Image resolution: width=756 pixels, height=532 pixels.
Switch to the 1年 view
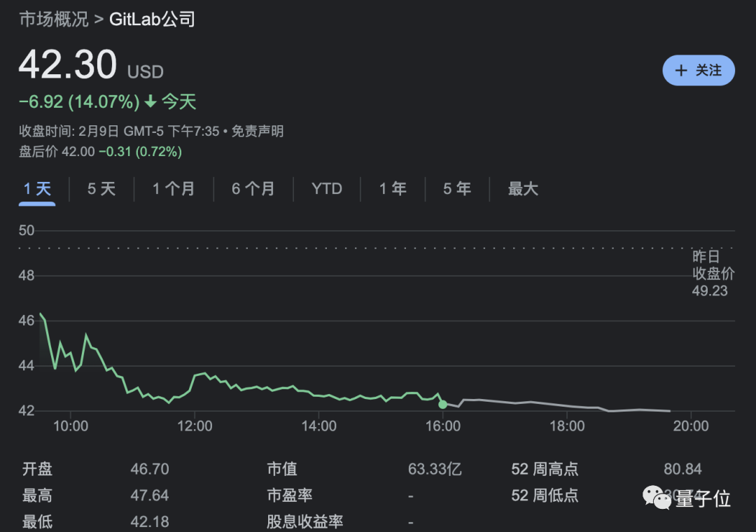(393, 188)
